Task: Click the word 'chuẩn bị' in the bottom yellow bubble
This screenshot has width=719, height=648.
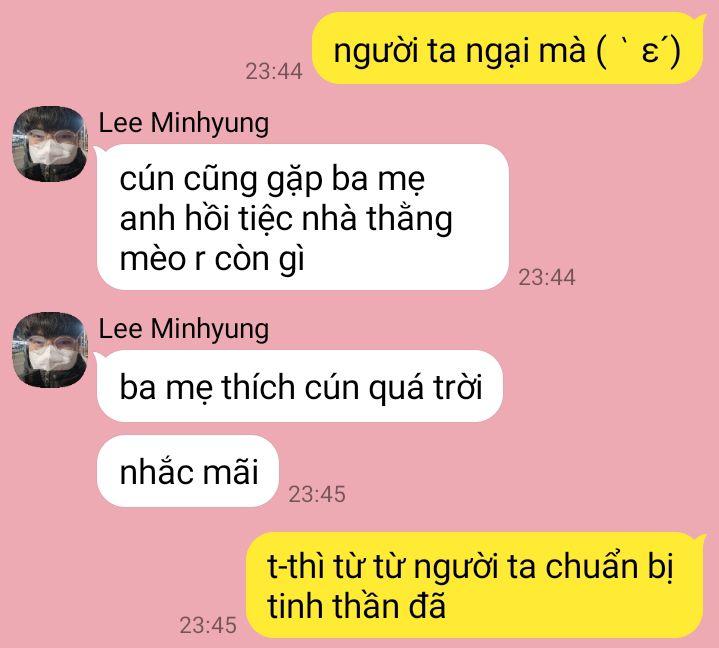Action: (x=609, y=567)
